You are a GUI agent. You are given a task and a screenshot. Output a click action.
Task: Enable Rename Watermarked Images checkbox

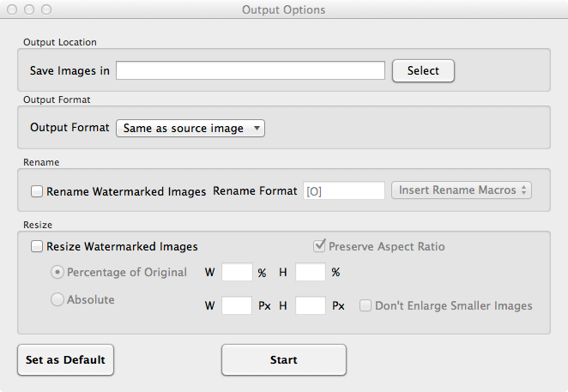pos(37,191)
